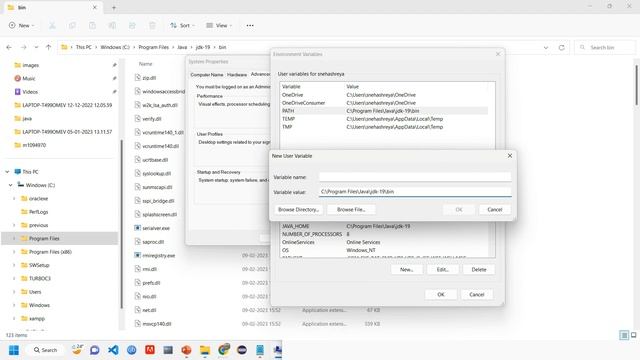640x360 pixels.
Task: Select Program Files in navigation tree
Action: tap(60, 238)
